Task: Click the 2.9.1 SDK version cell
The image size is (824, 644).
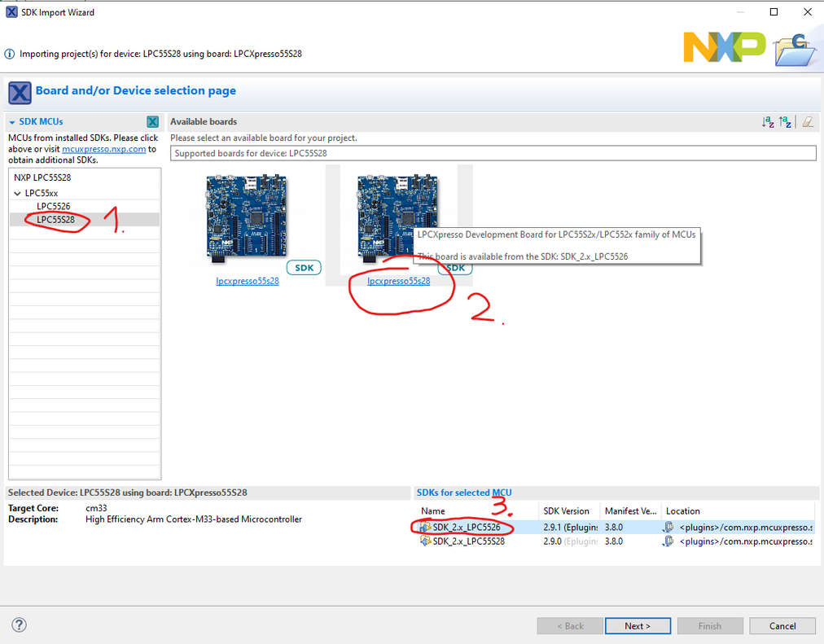Action: click(571, 527)
